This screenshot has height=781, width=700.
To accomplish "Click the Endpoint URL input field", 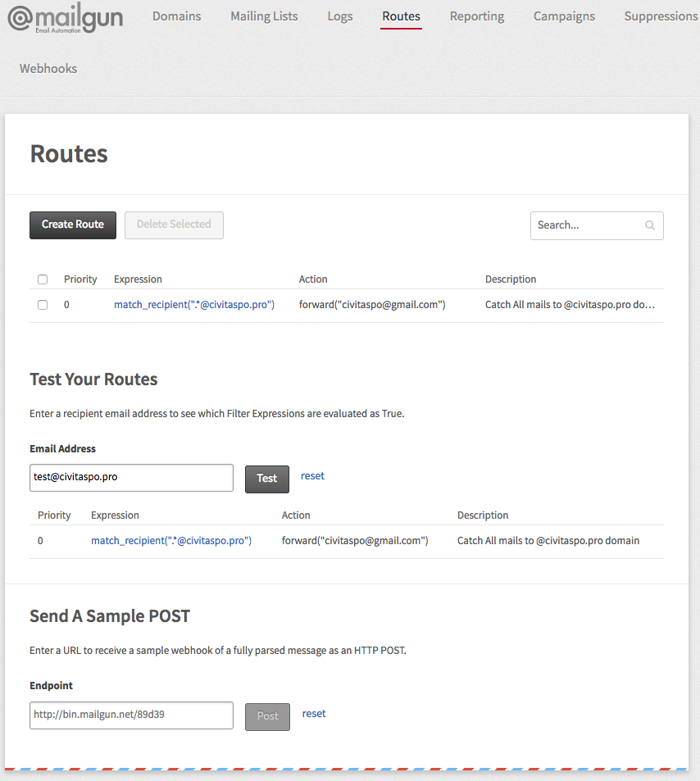I will 131,715.
